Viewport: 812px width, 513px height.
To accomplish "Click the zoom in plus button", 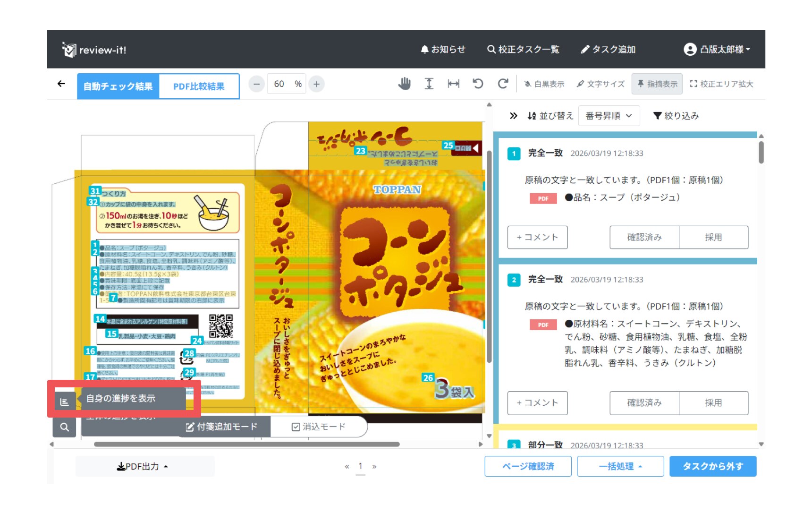I will 316,84.
